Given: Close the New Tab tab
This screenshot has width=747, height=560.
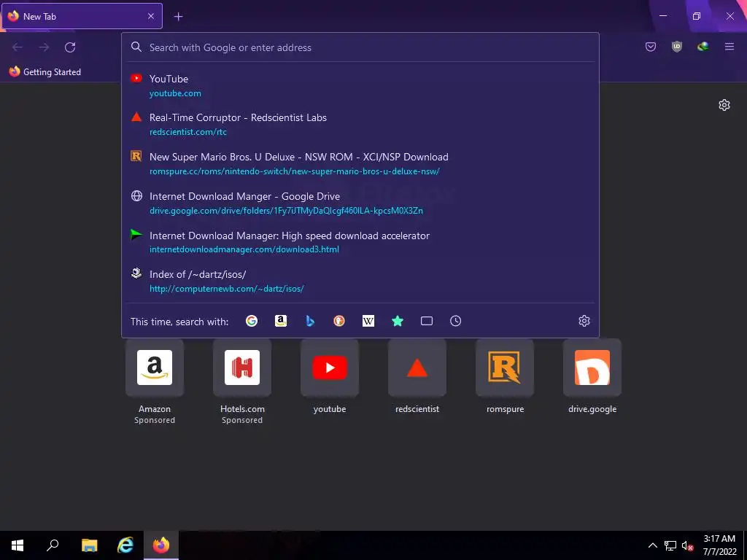Looking at the screenshot, I should click(x=150, y=16).
